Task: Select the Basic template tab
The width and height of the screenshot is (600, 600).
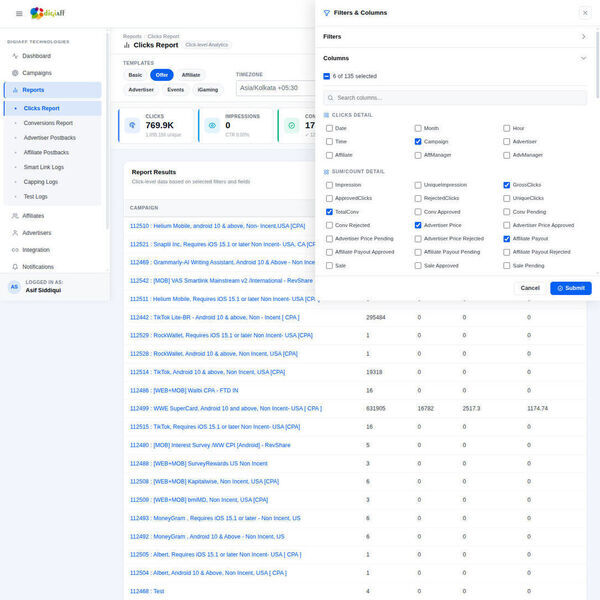Action: pyautogui.click(x=135, y=75)
